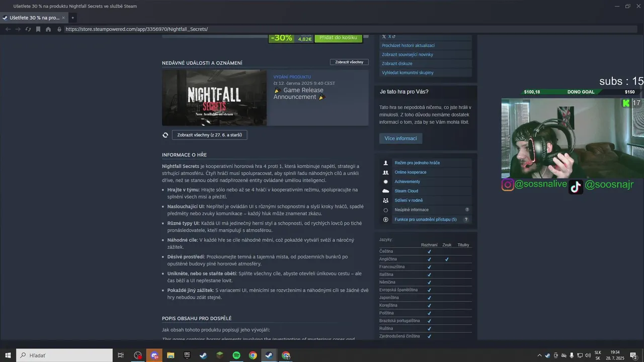Viewport: 644px width, 362px height.
Task: Open Spotify from the taskbar
Action: coord(236,355)
